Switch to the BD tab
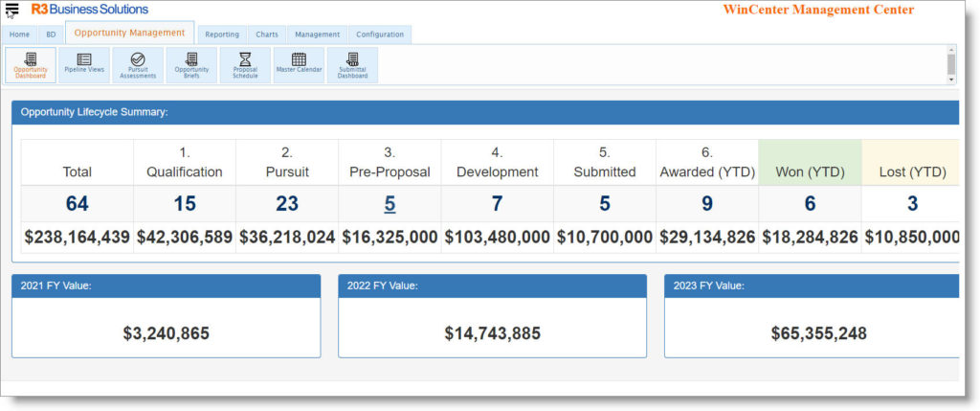Viewport: 980px width, 411px height. click(52, 34)
